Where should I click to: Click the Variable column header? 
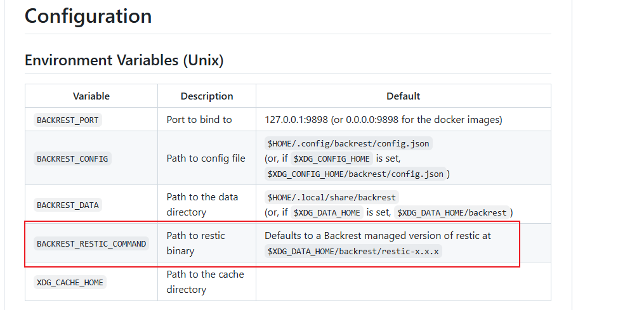91,96
